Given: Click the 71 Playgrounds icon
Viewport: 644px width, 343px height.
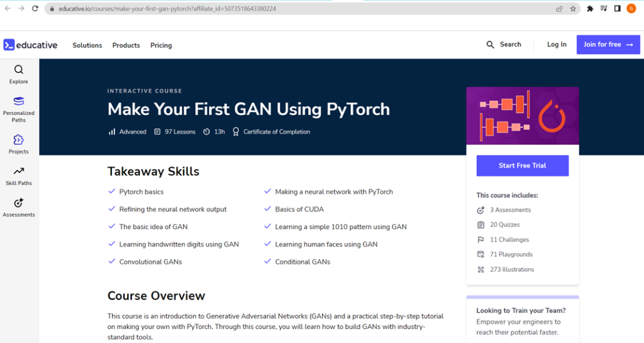Looking at the screenshot, I should click(x=480, y=254).
